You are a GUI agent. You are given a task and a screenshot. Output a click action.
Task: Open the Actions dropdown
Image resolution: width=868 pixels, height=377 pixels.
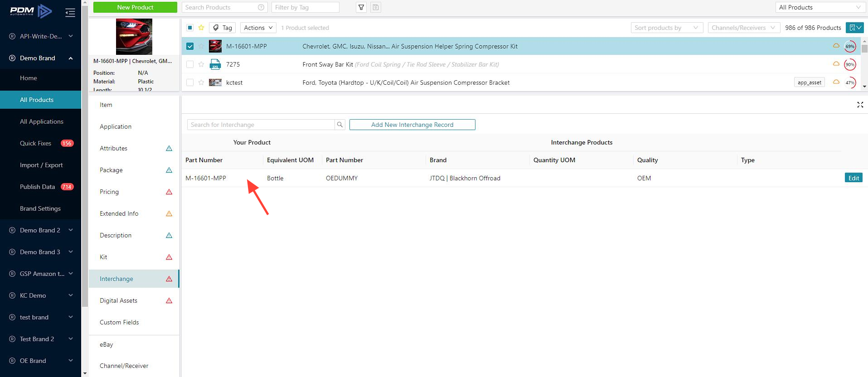point(258,28)
